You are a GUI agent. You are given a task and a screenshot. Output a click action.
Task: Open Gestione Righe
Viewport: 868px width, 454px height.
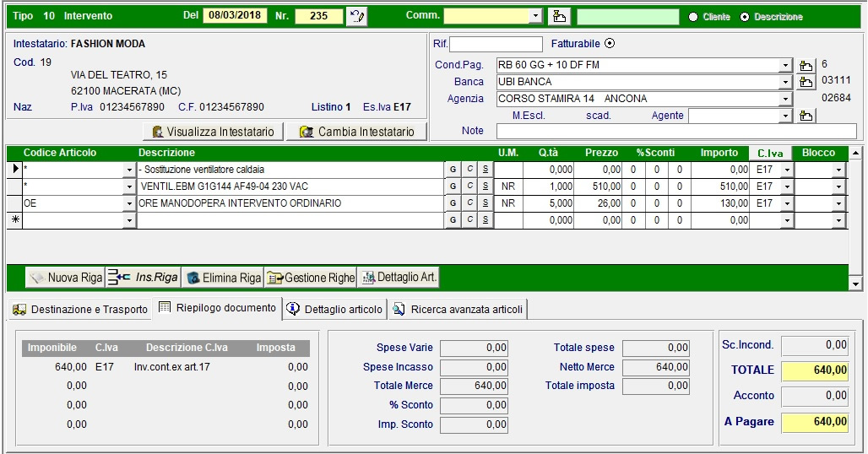311,278
